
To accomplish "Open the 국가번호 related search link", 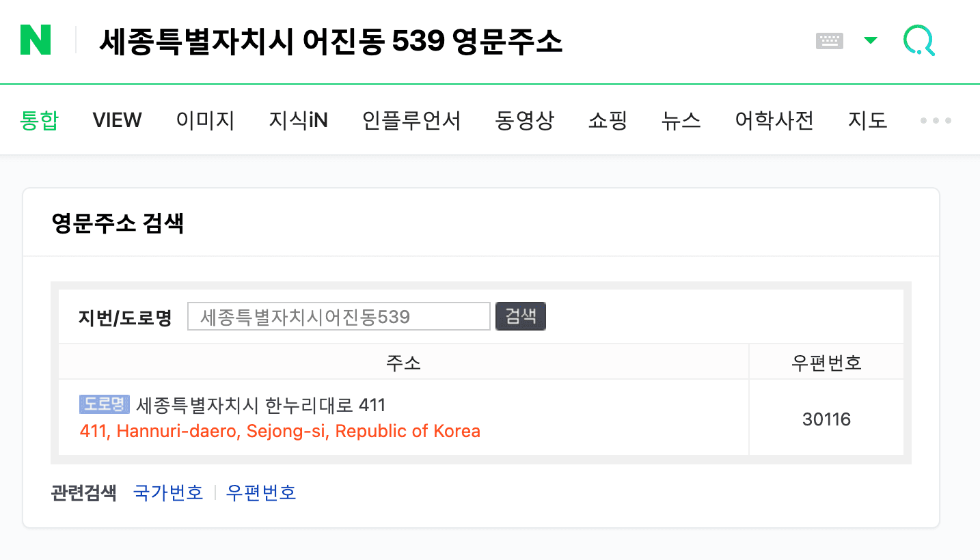I will point(168,492).
